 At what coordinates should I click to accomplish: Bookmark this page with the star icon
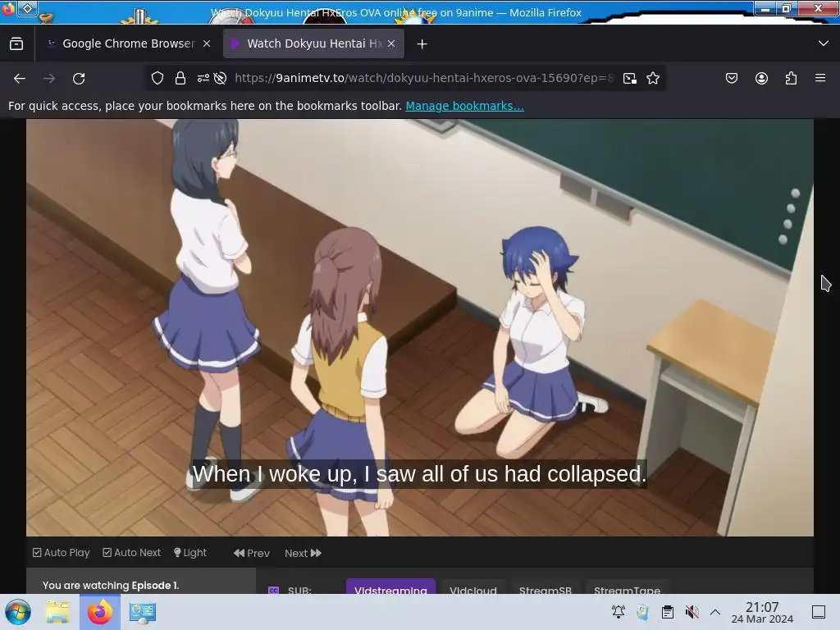(652, 78)
